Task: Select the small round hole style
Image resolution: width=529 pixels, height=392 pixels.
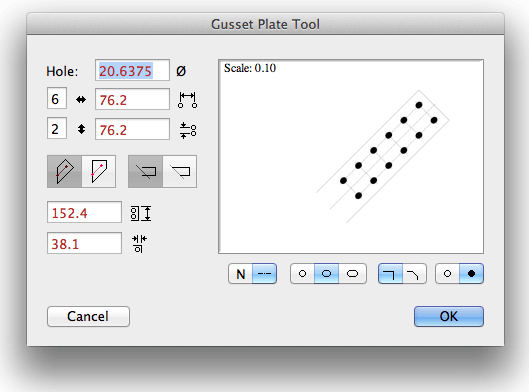Action: coord(302,274)
